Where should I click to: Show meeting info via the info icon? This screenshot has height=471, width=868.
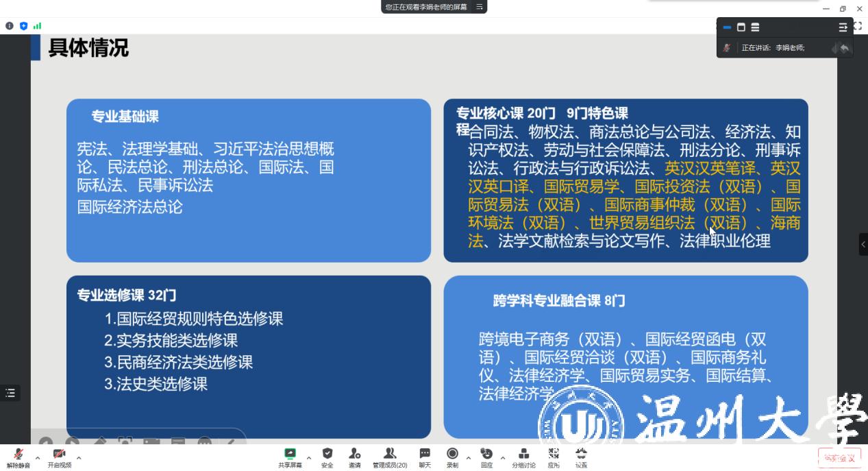10,26
